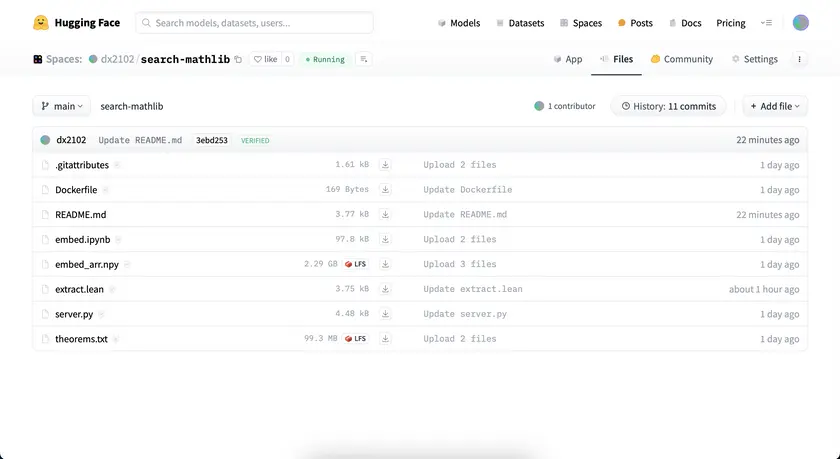The image size is (840, 459).
Task: Download .gitattributes using its download icon
Action: 385,164
